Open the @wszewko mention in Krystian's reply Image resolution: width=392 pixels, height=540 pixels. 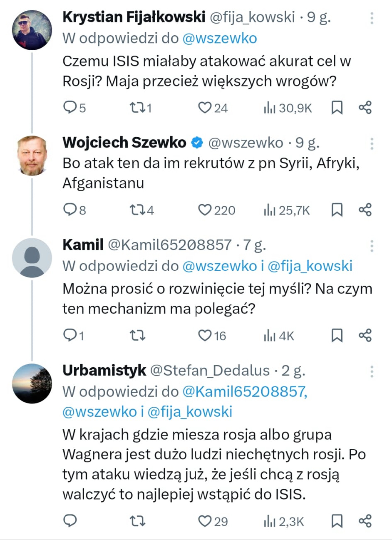(x=220, y=39)
